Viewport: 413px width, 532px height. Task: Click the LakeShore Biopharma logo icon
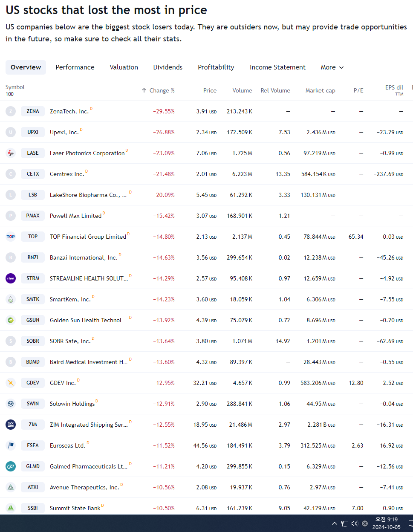(11, 195)
